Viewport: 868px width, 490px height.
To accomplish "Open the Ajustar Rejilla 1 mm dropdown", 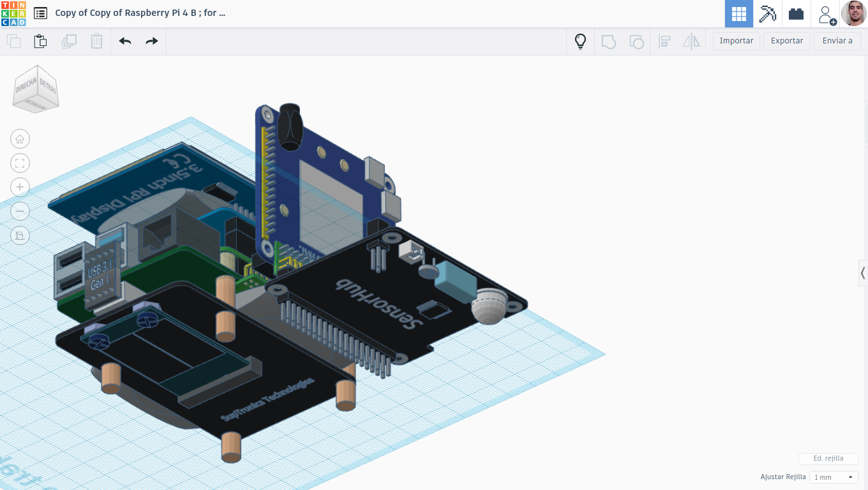I will coord(834,477).
